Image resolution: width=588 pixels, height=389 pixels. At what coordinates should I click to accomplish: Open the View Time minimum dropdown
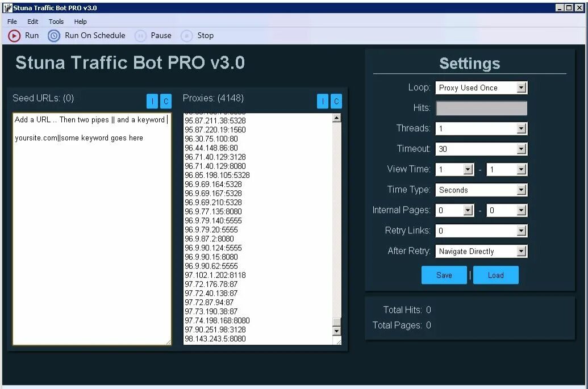[x=468, y=169]
